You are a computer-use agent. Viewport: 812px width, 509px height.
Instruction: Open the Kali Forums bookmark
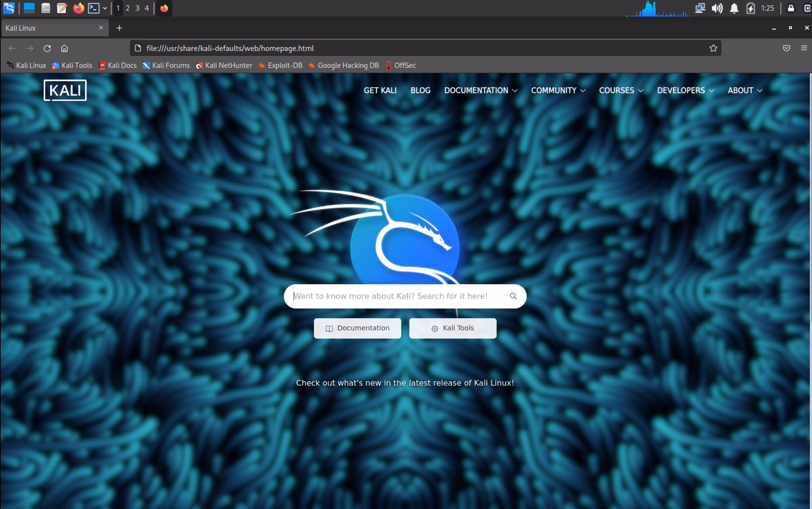coord(166,66)
